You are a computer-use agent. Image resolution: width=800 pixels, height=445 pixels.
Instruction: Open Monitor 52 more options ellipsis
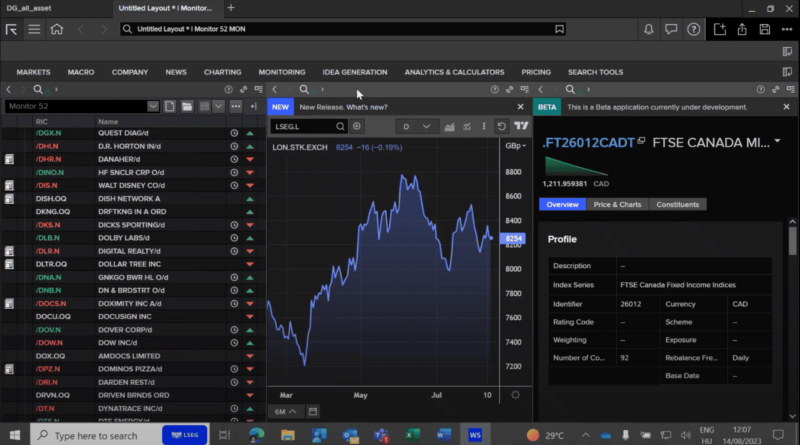pos(235,106)
